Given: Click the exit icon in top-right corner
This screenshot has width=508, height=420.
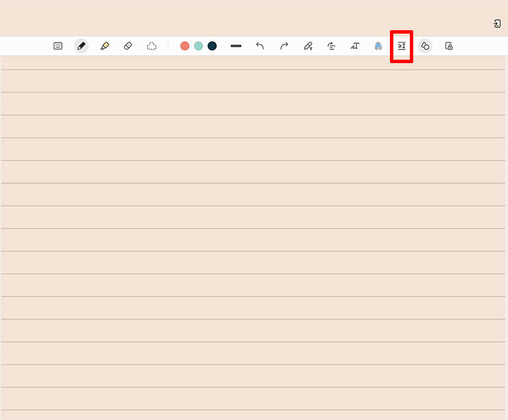Looking at the screenshot, I should [x=497, y=23].
